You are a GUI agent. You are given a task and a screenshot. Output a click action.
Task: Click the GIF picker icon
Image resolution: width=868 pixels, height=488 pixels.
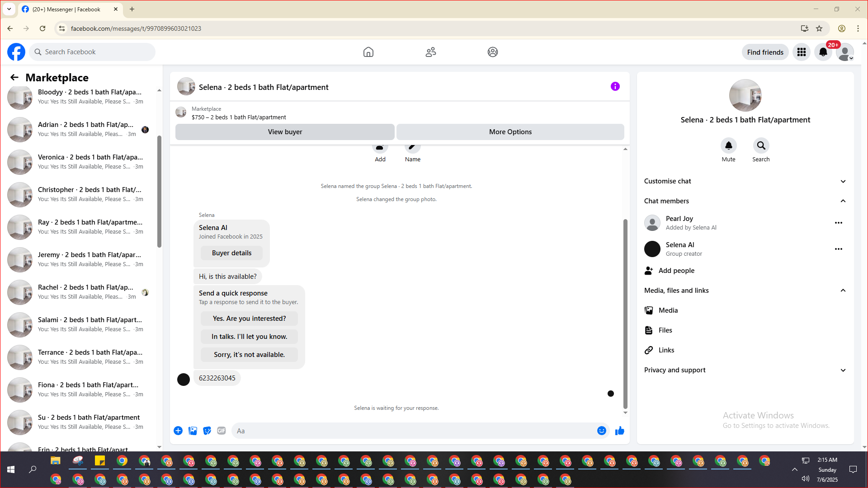(221, 431)
